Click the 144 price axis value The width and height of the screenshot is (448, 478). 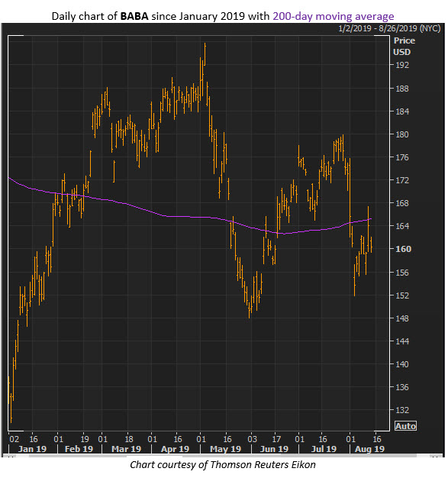click(x=402, y=341)
